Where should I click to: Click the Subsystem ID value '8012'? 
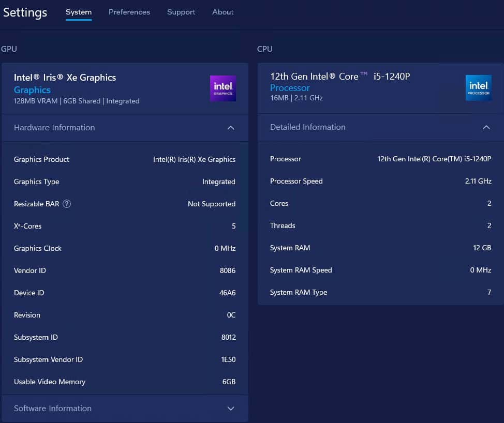point(229,337)
